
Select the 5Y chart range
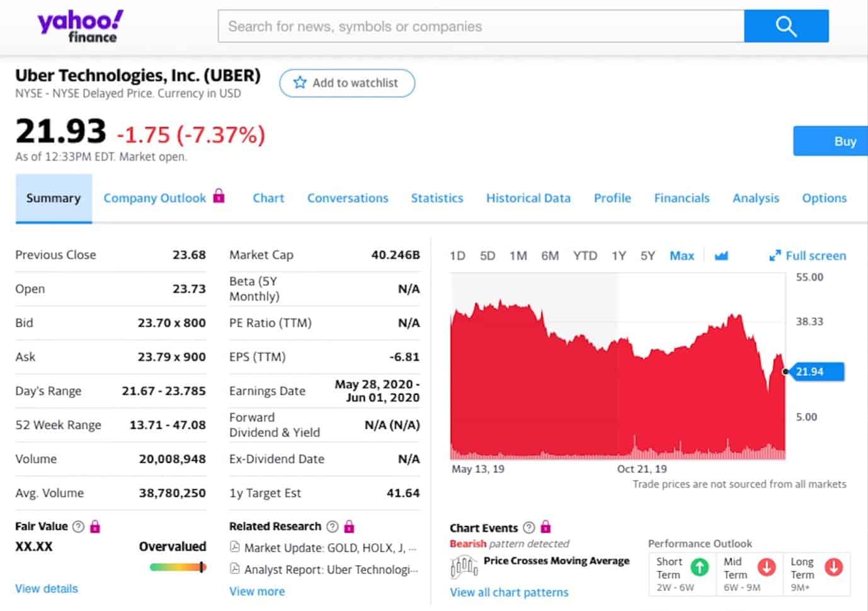pyautogui.click(x=648, y=256)
